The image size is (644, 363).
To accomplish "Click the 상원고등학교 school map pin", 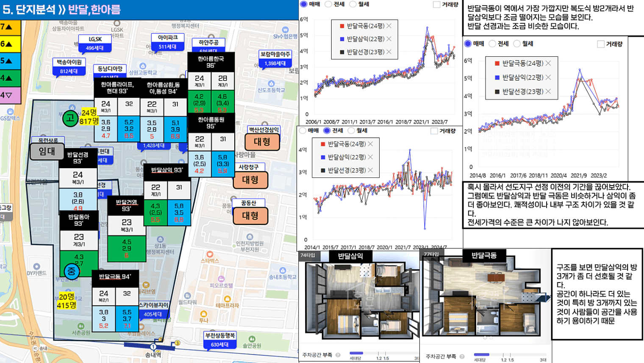I will (x=143, y=66).
